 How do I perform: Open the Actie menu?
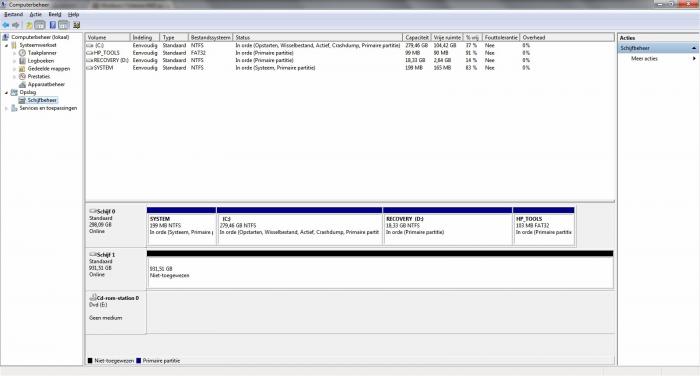[x=36, y=14]
